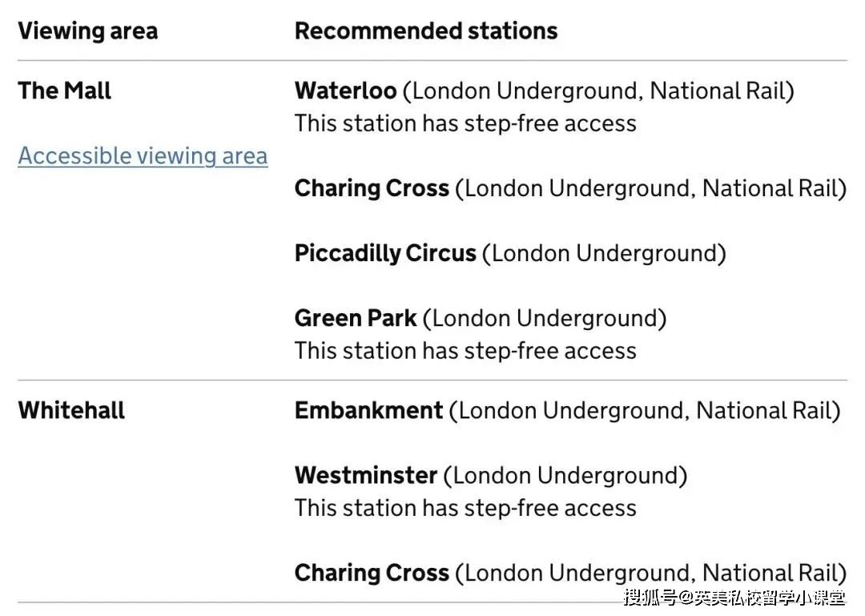Click the Viewing area column header
The image size is (865, 616).
[x=87, y=31]
